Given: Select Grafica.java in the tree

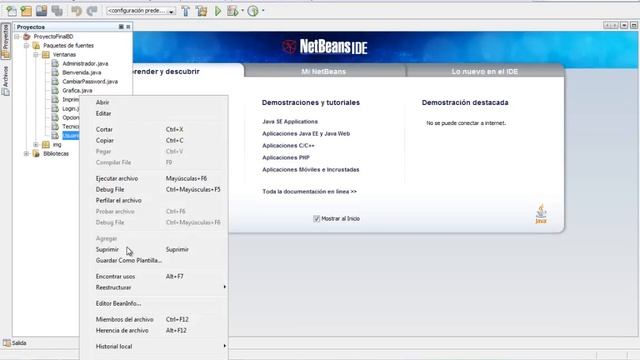Looking at the screenshot, I should pyautogui.click(x=77, y=90).
